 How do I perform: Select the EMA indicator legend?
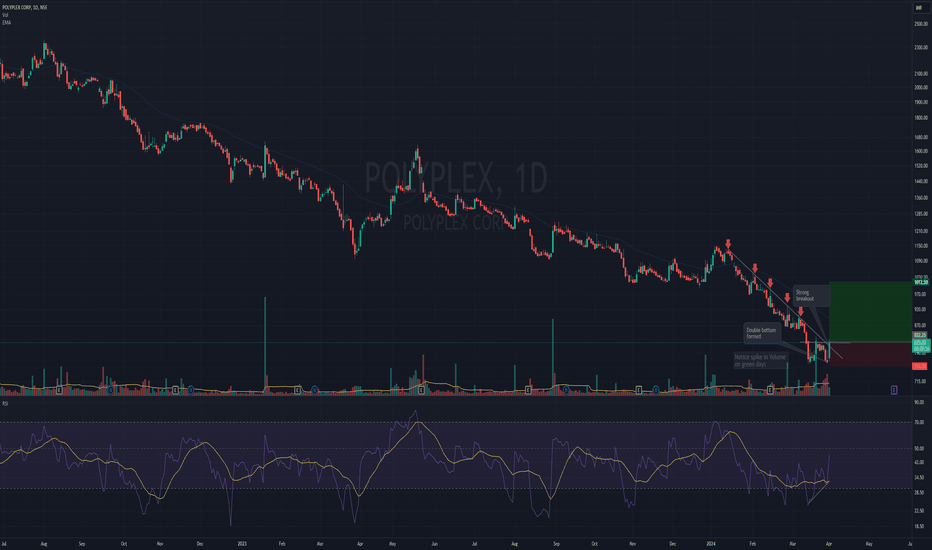(x=7, y=23)
